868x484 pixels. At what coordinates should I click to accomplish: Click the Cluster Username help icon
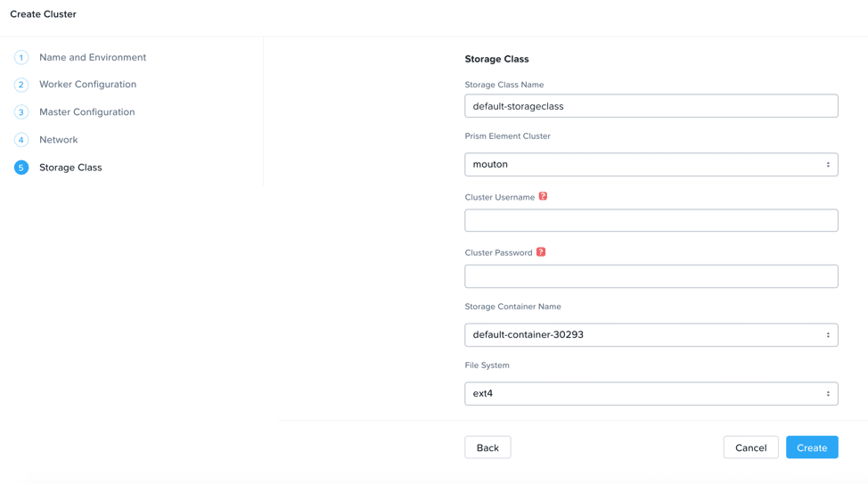click(x=543, y=196)
